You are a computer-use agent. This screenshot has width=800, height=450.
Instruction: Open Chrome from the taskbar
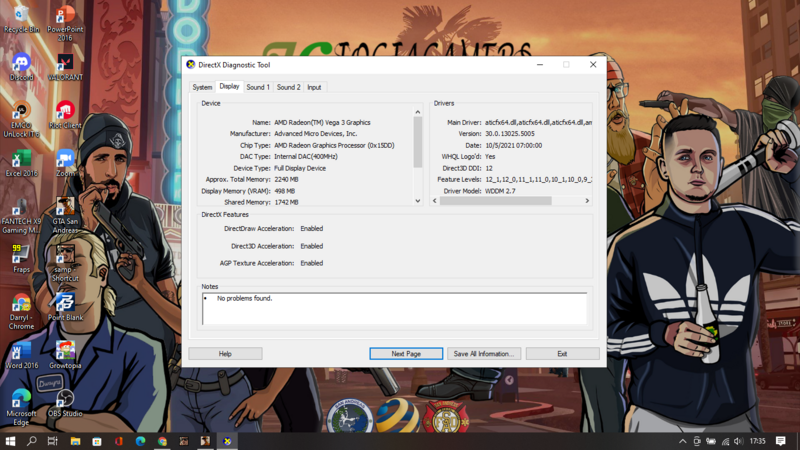(162, 441)
